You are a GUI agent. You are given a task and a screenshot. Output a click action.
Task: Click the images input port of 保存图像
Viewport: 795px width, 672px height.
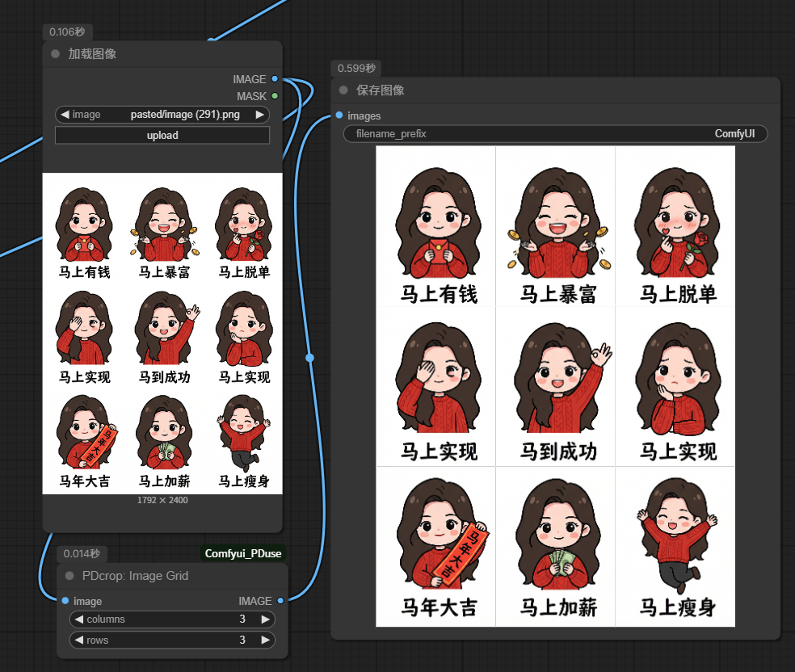[x=339, y=115]
